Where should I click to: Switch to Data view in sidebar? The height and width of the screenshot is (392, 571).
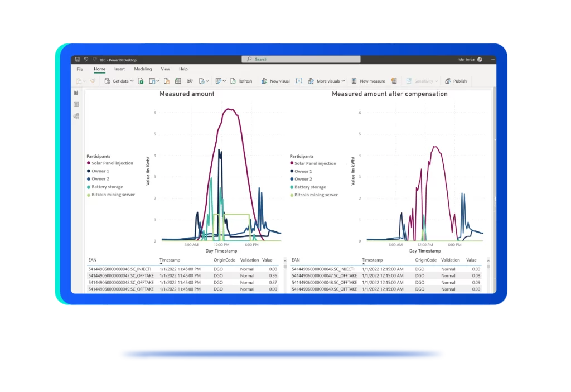point(76,105)
